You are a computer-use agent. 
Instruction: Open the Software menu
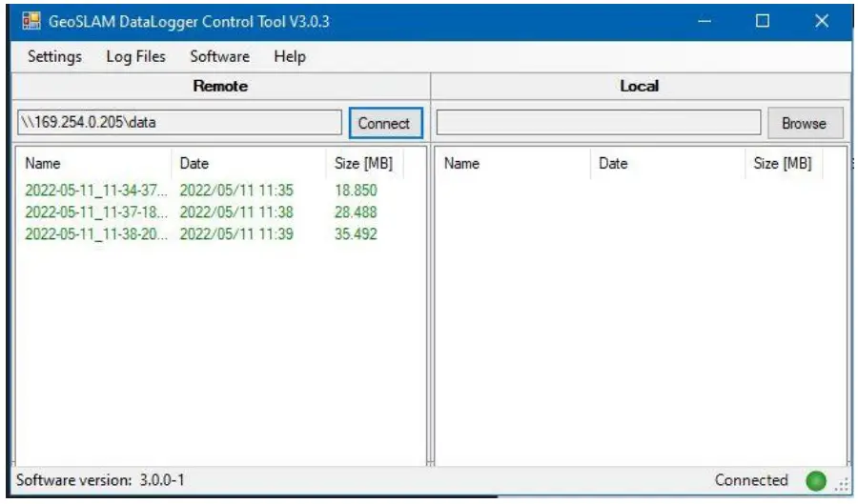pos(219,56)
